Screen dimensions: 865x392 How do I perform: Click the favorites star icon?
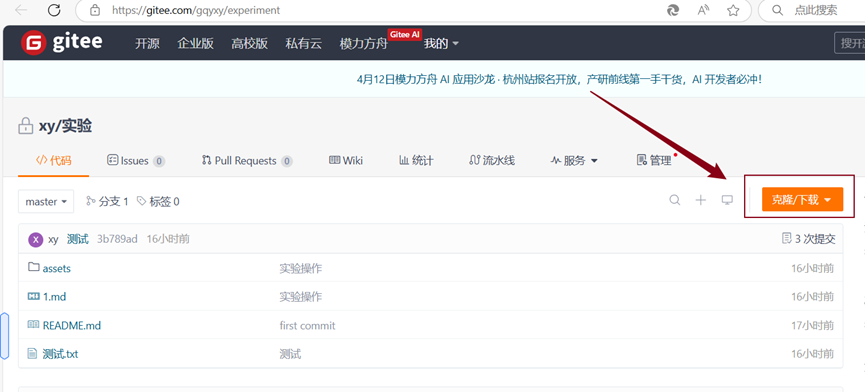[x=733, y=10]
